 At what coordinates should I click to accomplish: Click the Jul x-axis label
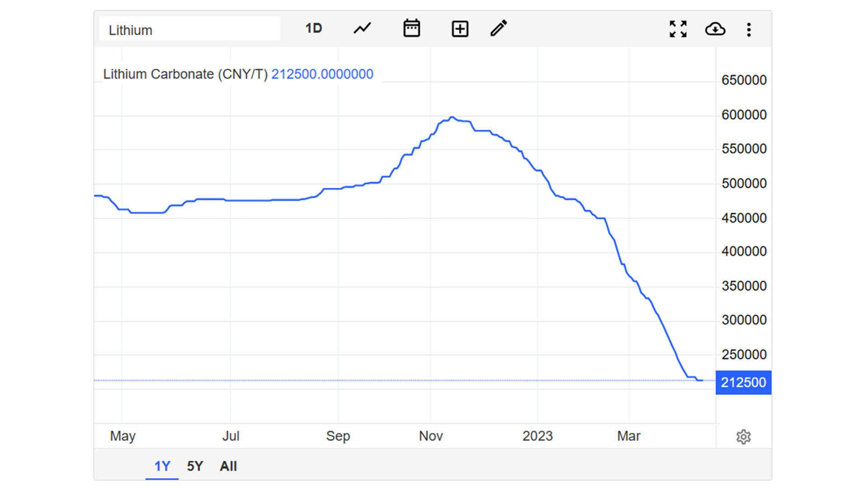tap(231, 436)
